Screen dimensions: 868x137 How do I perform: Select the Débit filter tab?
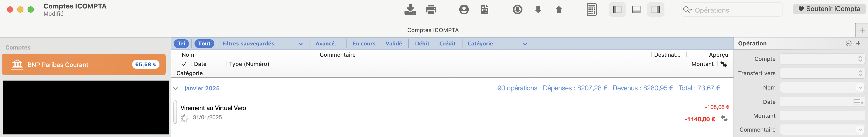(422, 44)
